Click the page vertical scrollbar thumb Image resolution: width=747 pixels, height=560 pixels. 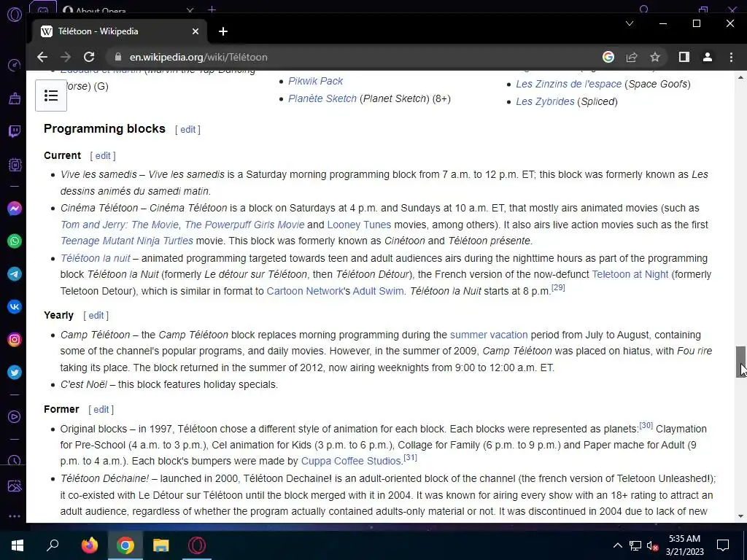coord(741,362)
